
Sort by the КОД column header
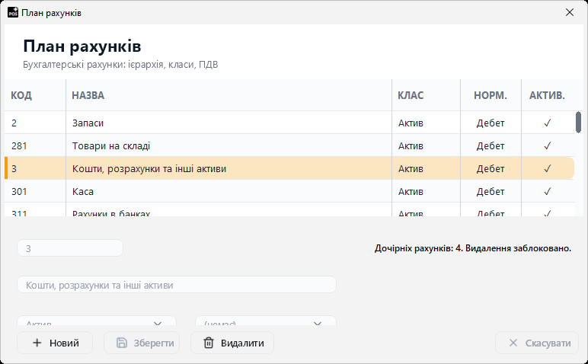pos(35,95)
